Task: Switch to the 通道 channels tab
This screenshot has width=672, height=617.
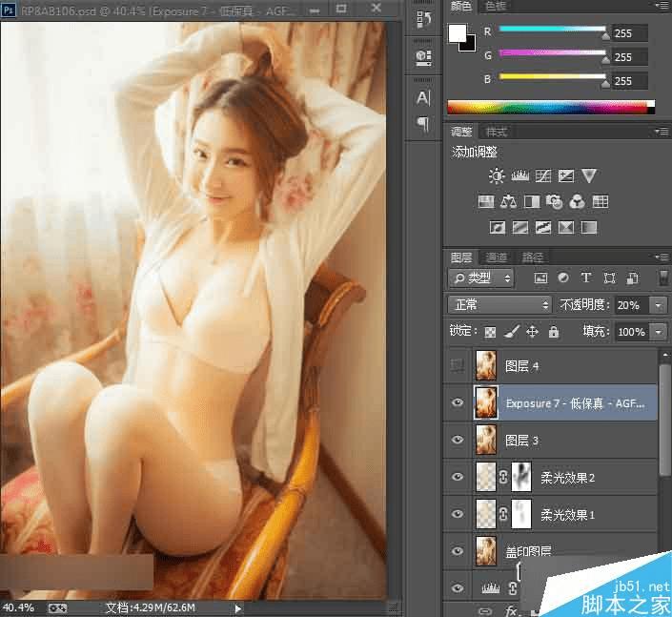Action: tap(497, 257)
